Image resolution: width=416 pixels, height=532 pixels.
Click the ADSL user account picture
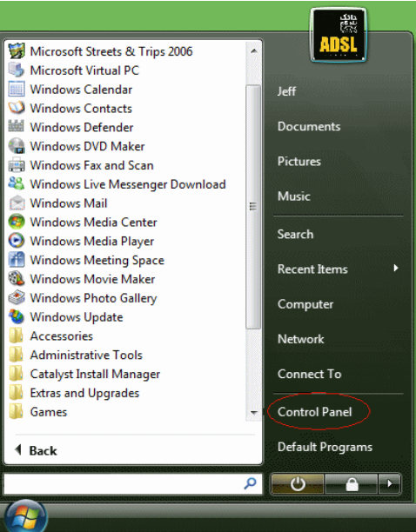coord(339,35)
